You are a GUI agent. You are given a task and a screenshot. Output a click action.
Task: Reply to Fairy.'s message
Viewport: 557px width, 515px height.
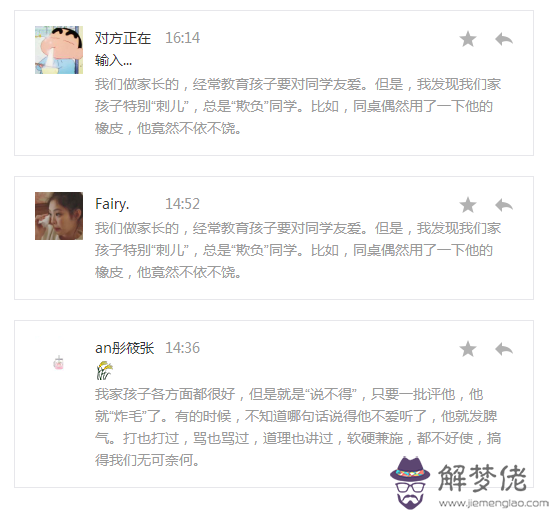[504, 205]
